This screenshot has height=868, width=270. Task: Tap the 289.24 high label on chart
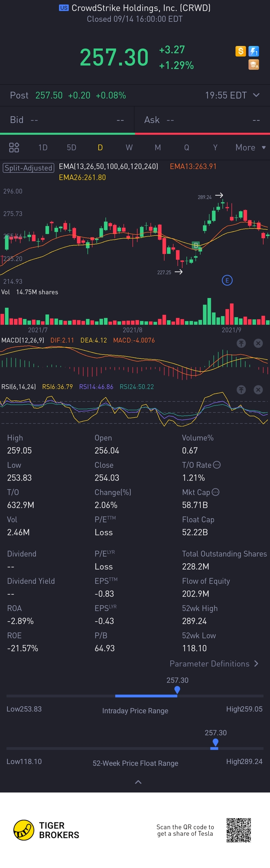[x=204, y=197]
